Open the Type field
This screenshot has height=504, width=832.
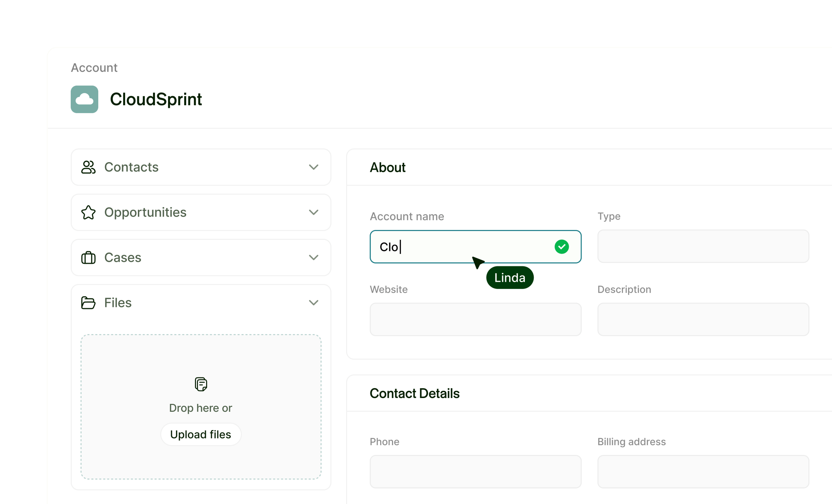(x=703, y=246)
